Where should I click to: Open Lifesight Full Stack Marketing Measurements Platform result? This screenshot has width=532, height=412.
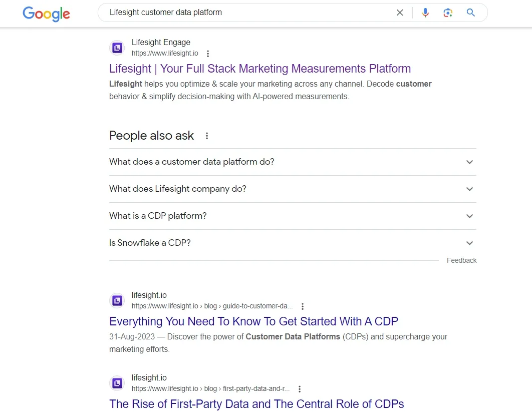tap(260, 69)
